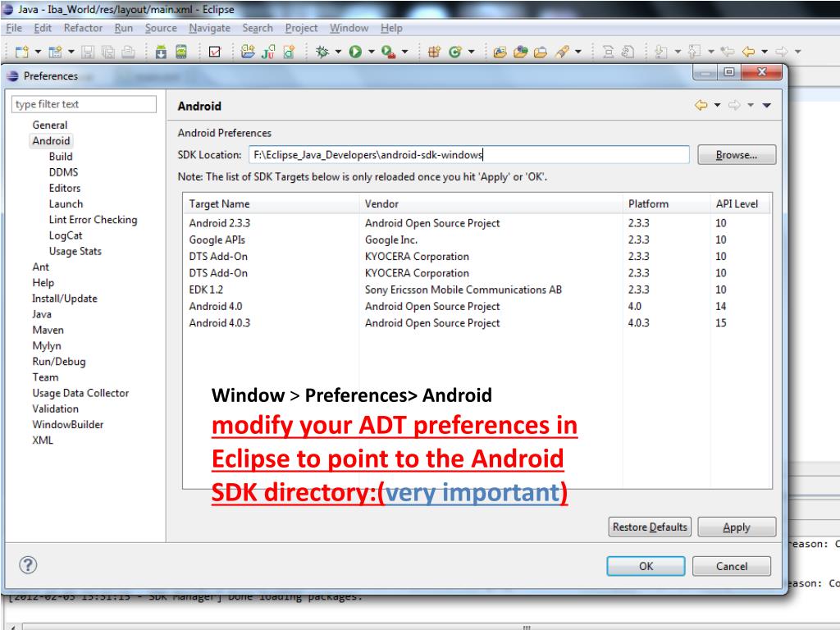Open the Refactor menu
This screenshot has height=630, width=840.
(83, 28)
